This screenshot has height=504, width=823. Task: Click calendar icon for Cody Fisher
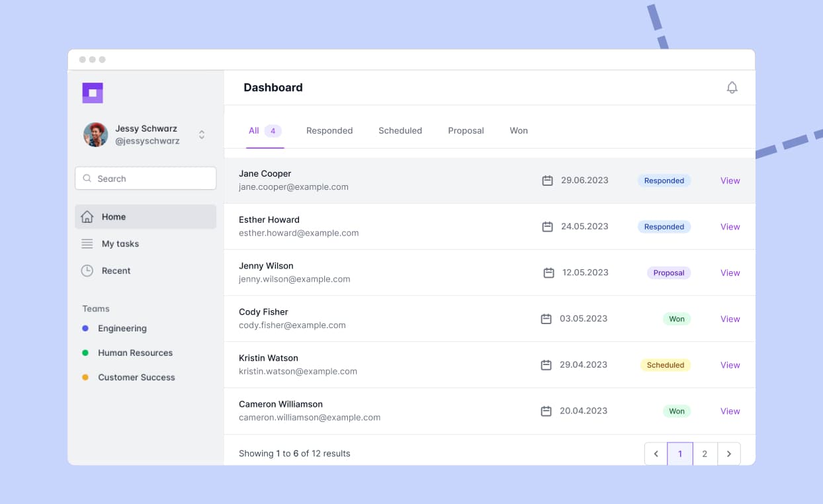point(546,319)
